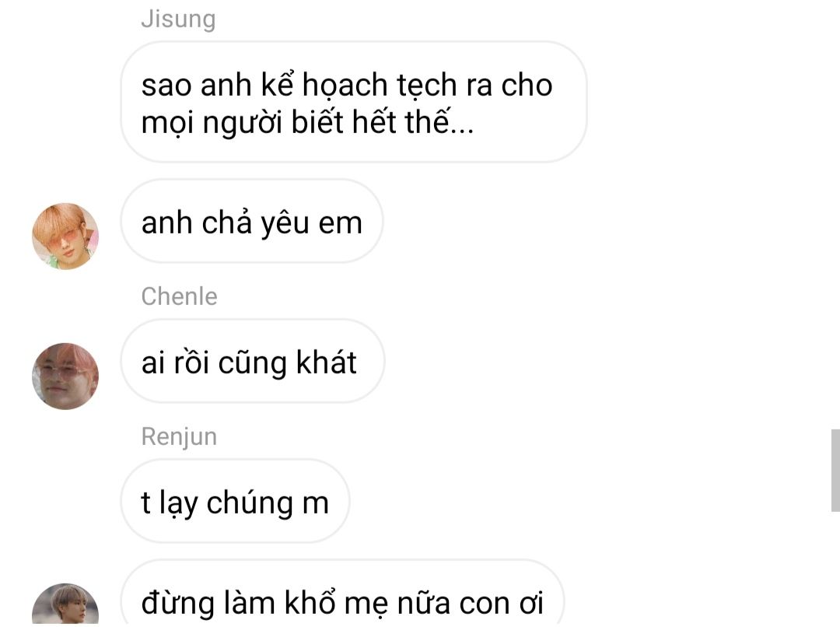The image size is (840, 627).
Task: Open the orange-haired avatar with pink sunglasses
Action: pyautogui.click(x=65, y=236)
